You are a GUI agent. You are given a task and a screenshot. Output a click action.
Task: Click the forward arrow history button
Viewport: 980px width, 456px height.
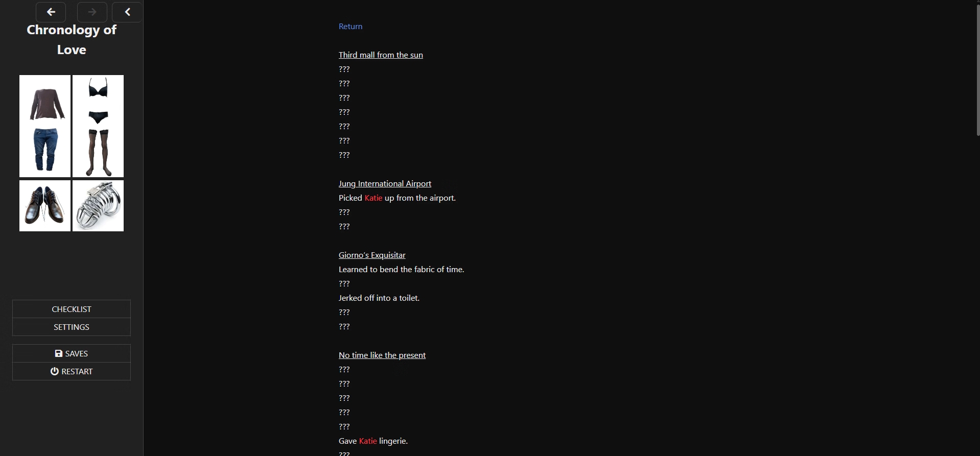point(92,12)
